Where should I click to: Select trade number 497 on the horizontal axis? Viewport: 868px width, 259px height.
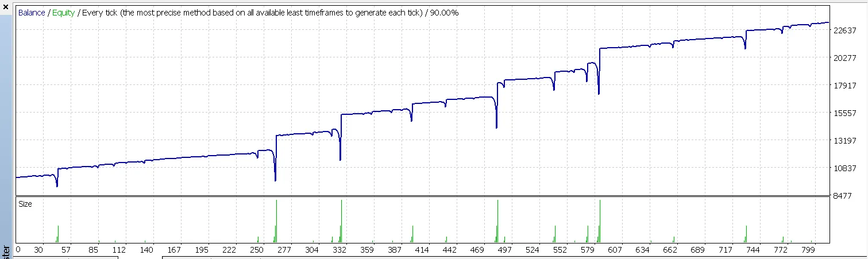point(503,250)
